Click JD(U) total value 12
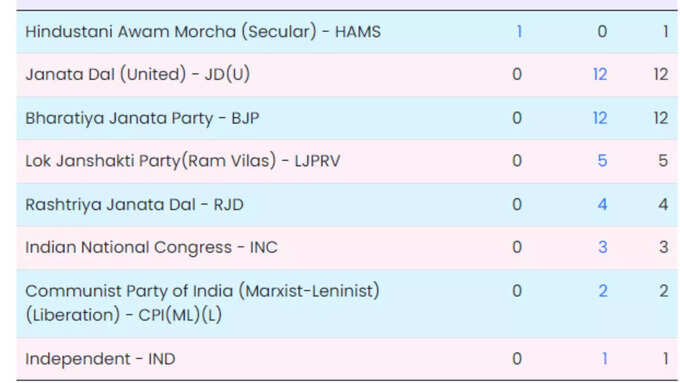This screenshot has width=680, height=383. [x=661, y=74]
